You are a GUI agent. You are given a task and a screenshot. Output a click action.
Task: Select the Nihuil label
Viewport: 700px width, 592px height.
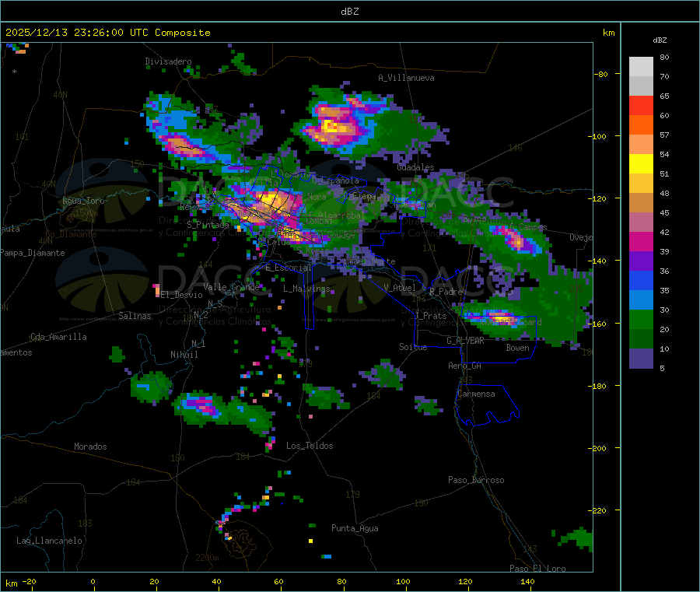[x=184, y=355]
